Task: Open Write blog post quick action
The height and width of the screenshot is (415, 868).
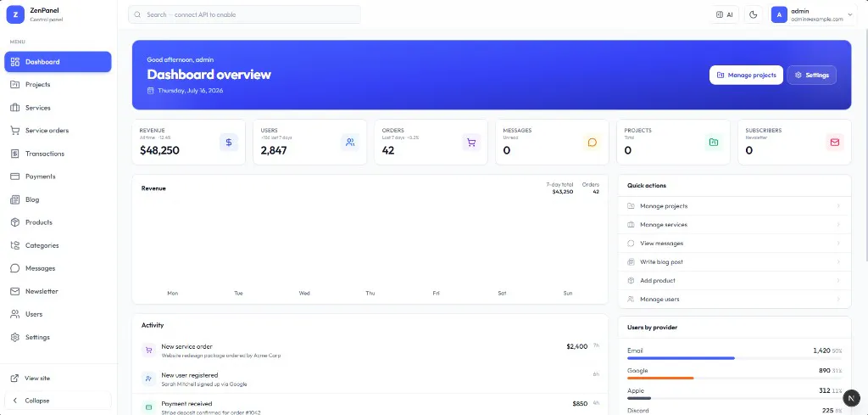Action: coord(735,262)
